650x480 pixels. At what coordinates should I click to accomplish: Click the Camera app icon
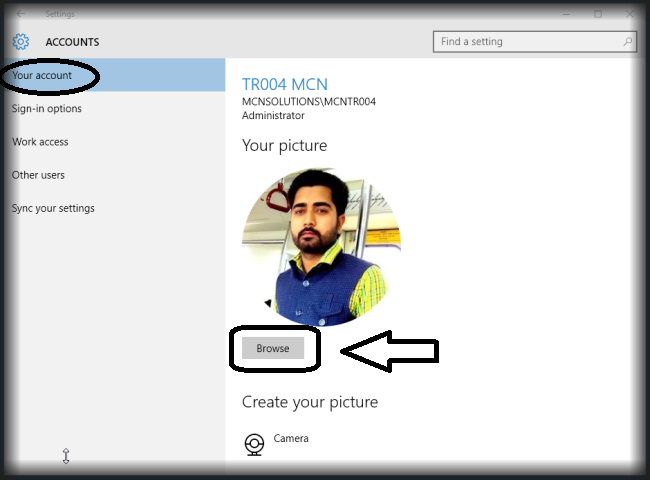(x=254, y=444)
